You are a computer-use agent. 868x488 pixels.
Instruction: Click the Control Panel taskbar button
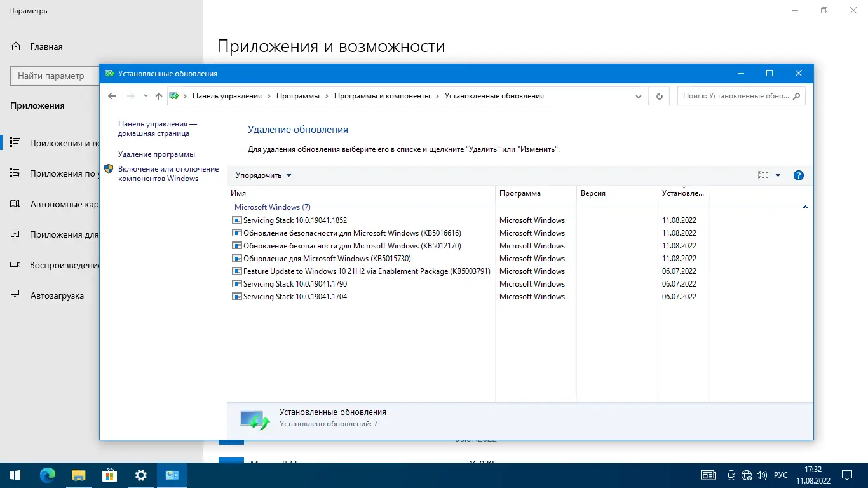click(172, 475)
